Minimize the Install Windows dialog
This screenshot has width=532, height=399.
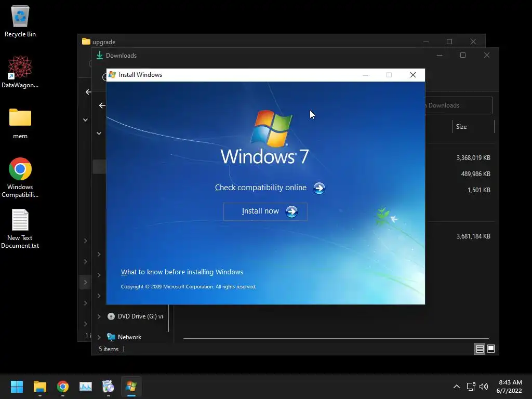point(365,75)
